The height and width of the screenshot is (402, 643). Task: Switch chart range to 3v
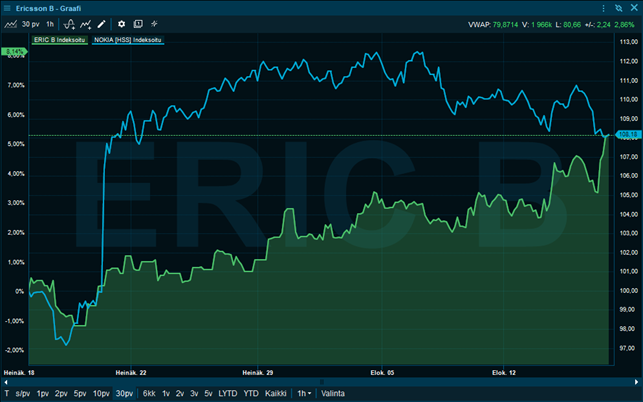(194, 393)
